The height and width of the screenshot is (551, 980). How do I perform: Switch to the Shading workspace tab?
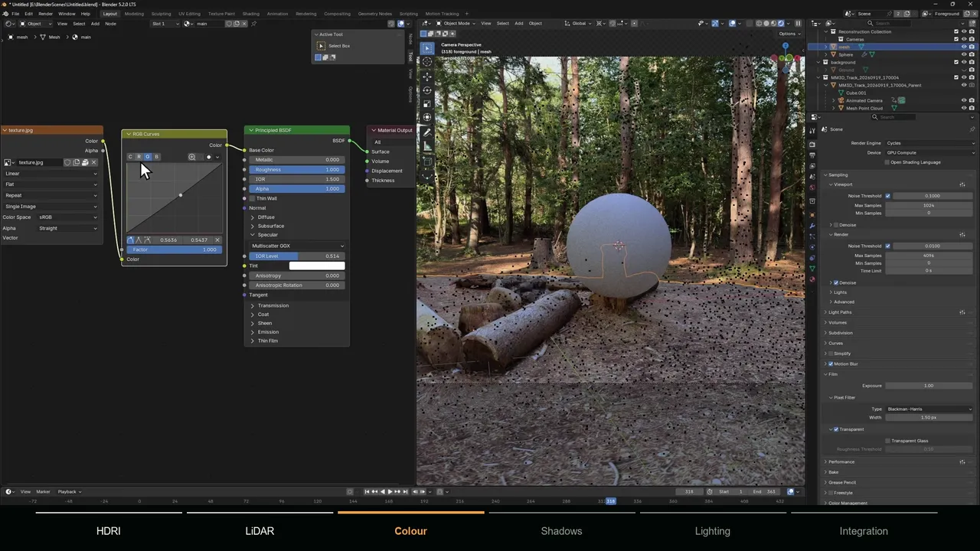(x=250, y=14)
